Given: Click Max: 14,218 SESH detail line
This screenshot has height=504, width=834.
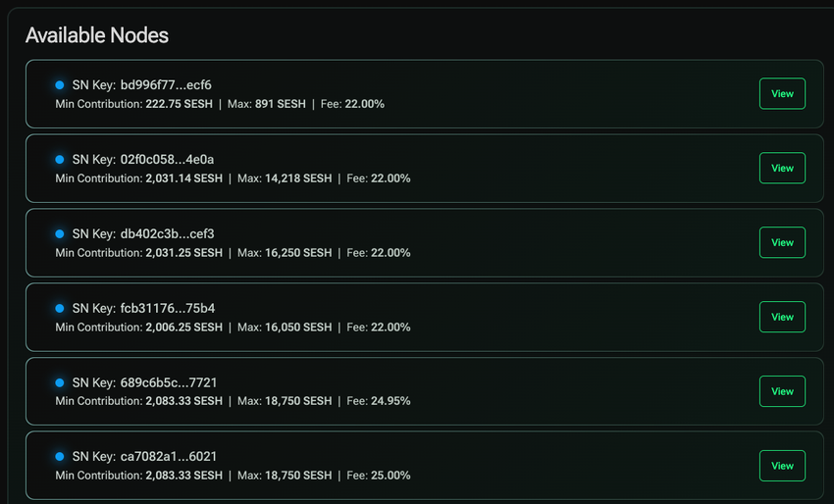Looking at the screenshot, I should [233, 178].
